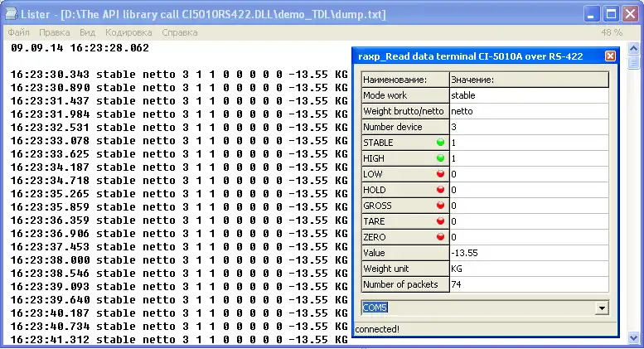This screenshot has width=644, height=349.
Task: Click the log line timestamped 16:23:38.000
Action: (x=179, y=260)
